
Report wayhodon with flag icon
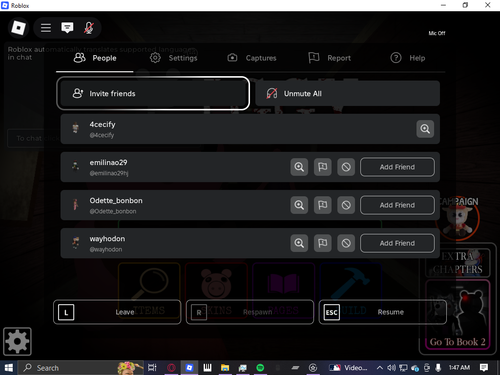pos(323,243)
